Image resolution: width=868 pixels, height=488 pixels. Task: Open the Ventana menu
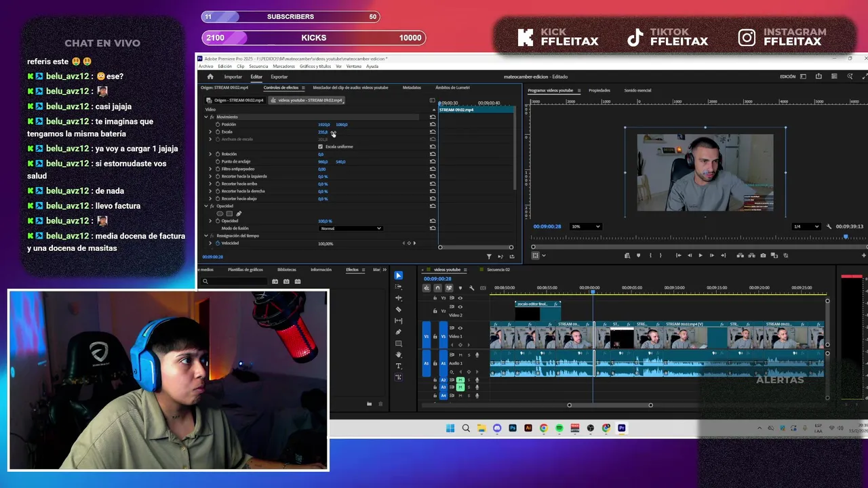(x=354, y=66)
